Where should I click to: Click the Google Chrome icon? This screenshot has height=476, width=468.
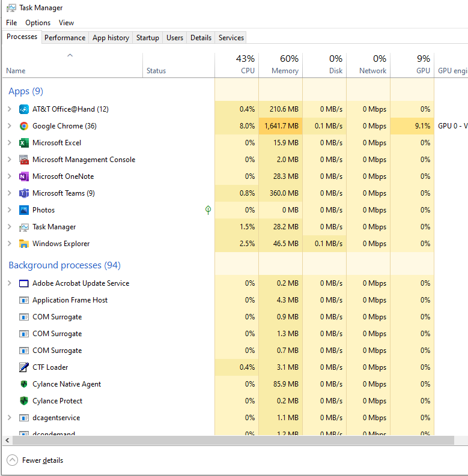pos(23,126)
